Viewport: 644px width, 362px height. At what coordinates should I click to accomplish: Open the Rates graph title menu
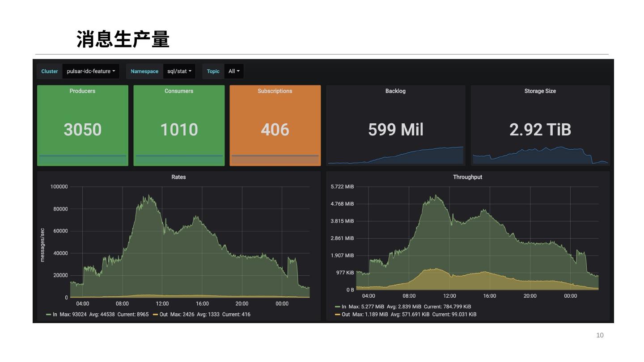coord(178,177)
